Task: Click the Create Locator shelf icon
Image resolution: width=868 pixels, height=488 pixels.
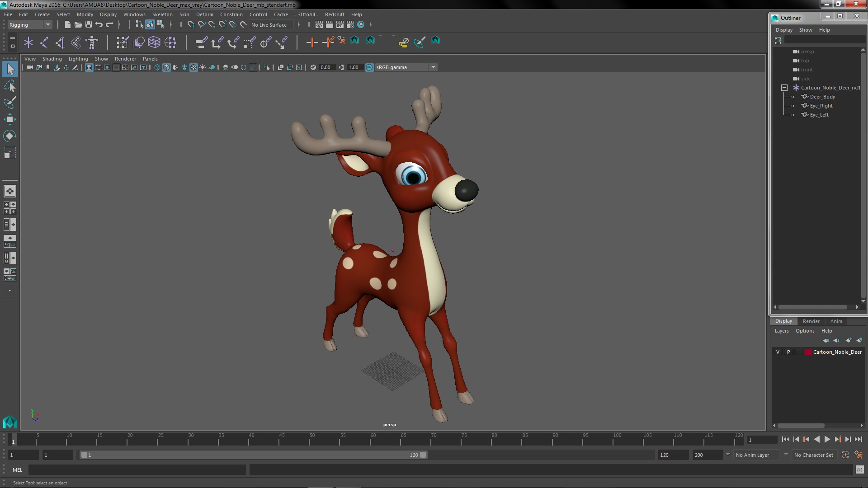Action: coord(28,42)
